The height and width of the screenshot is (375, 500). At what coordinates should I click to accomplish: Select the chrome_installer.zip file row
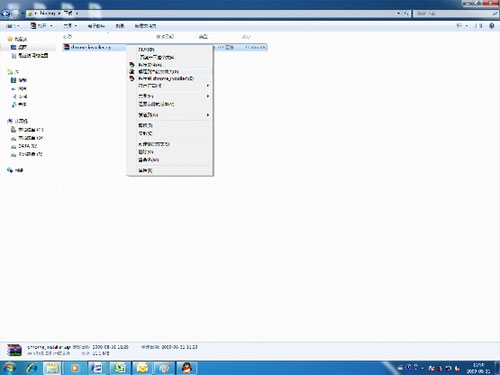165,47
